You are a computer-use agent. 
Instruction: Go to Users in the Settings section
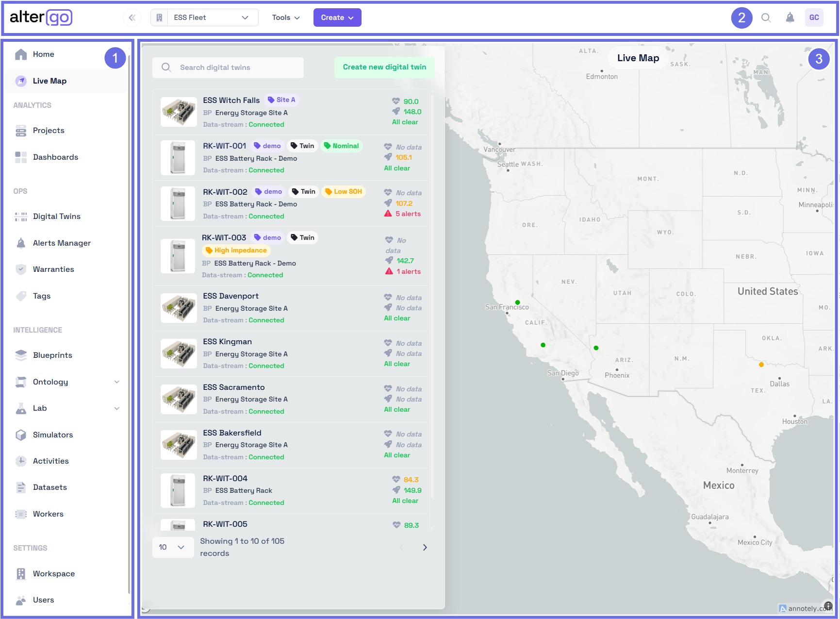pos(43,600)
